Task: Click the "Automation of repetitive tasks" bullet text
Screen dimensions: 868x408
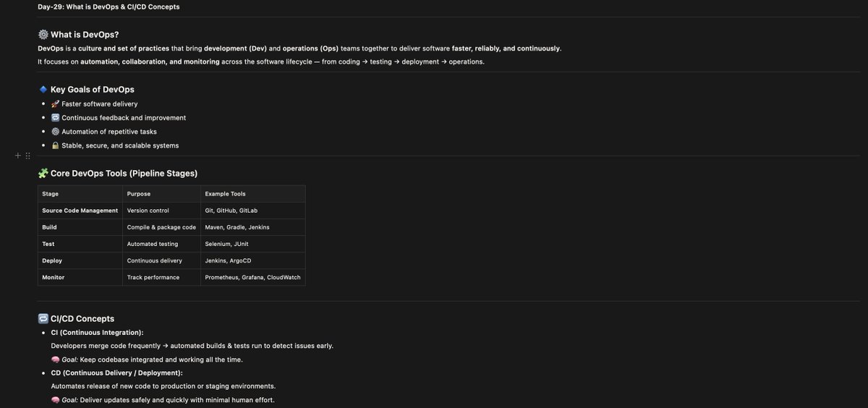Action: (109, 132)
